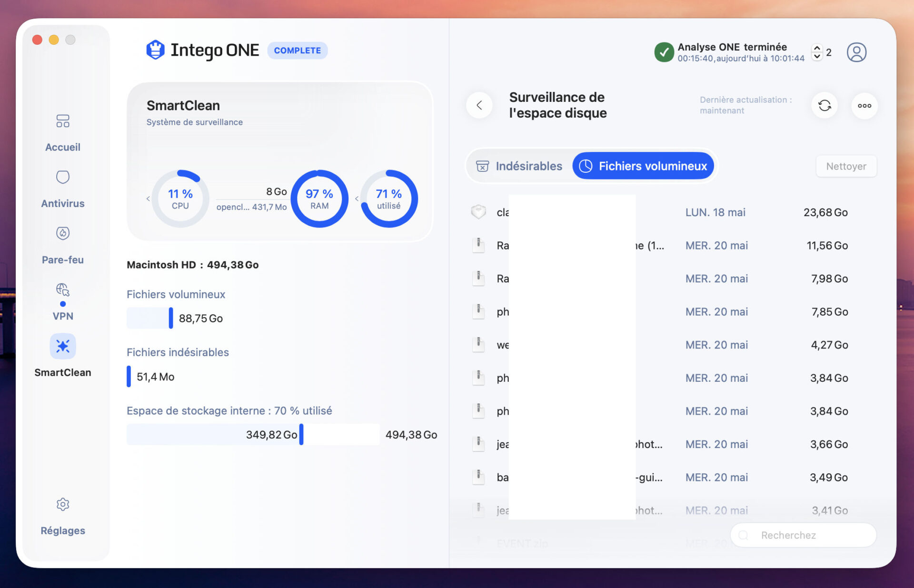The image size is (914, 588).
Task: Switch to Fichiers volumineux tab
Action: click(643, 166)
